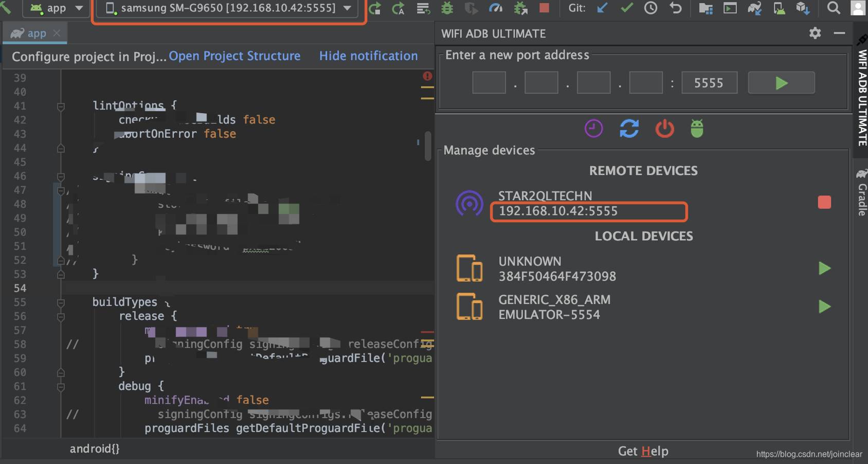
Task: Sync project with Gradle files icon
Action: pos(754,8)
